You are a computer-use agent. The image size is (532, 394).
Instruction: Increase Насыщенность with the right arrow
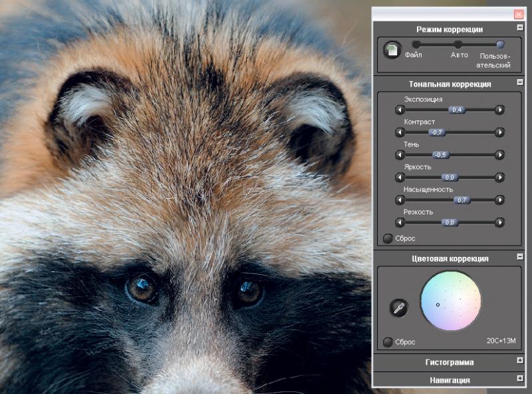499,200
